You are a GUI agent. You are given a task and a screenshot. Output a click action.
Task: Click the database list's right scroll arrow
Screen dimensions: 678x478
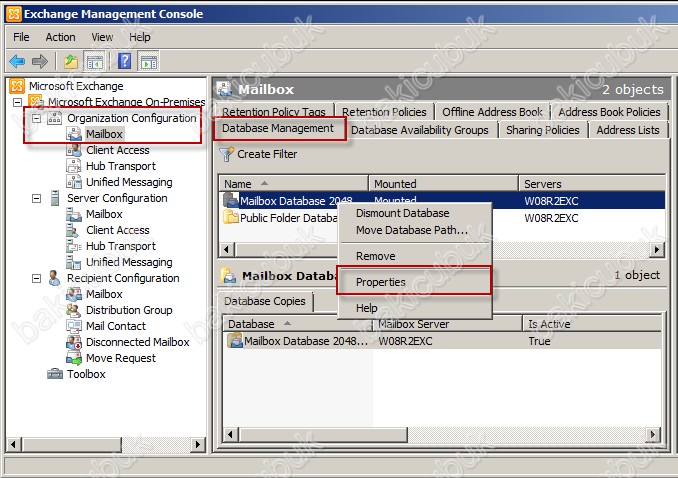657,250
